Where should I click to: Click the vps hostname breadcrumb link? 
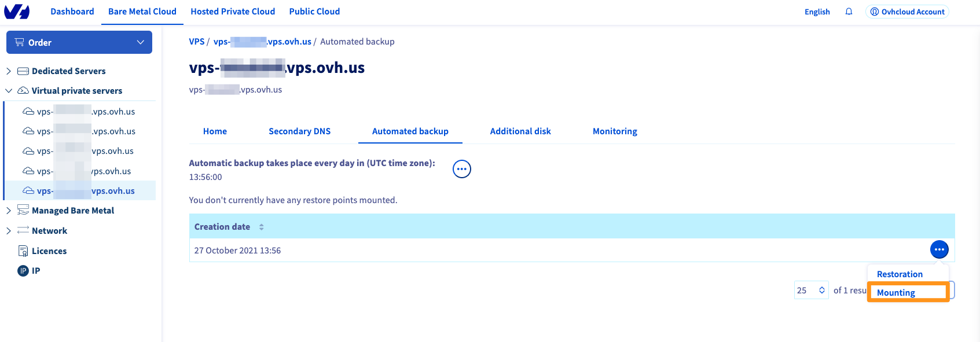[x=262, y=42]
